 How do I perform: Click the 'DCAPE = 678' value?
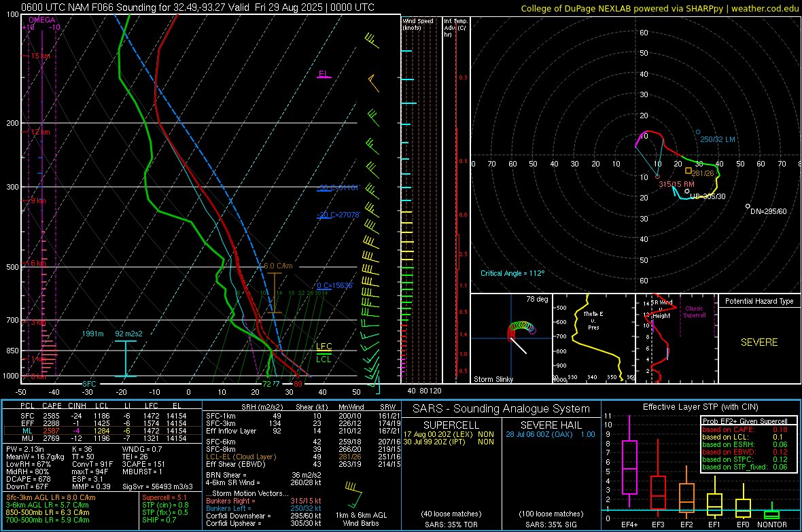tap(28, 479)
